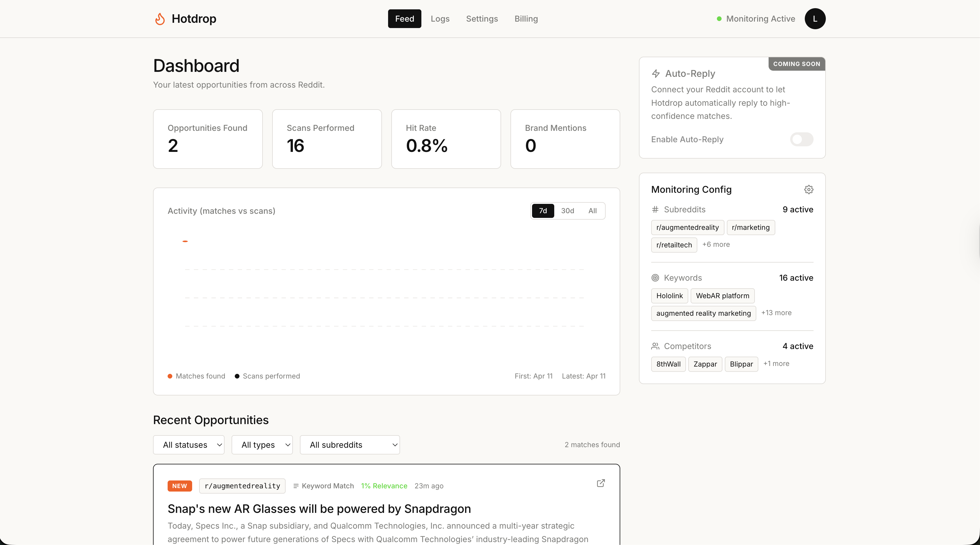Click the Hotdrop flame logo icon

pos(160,19)
